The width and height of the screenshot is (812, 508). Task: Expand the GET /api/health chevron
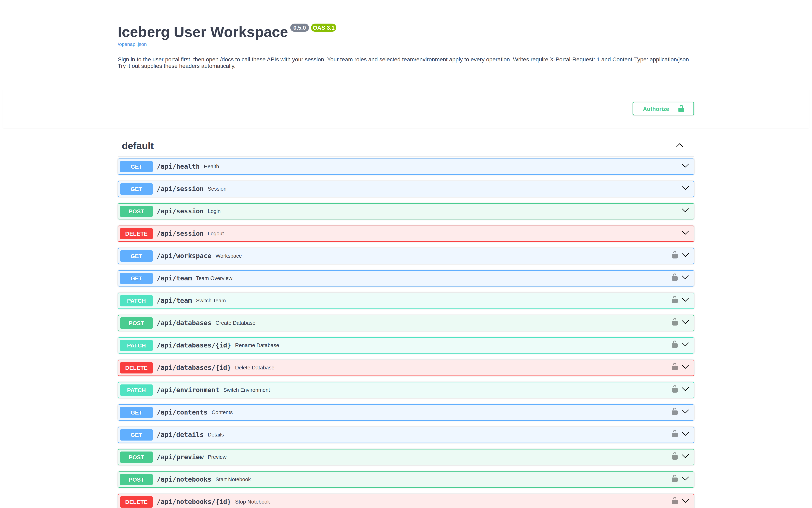685,166
